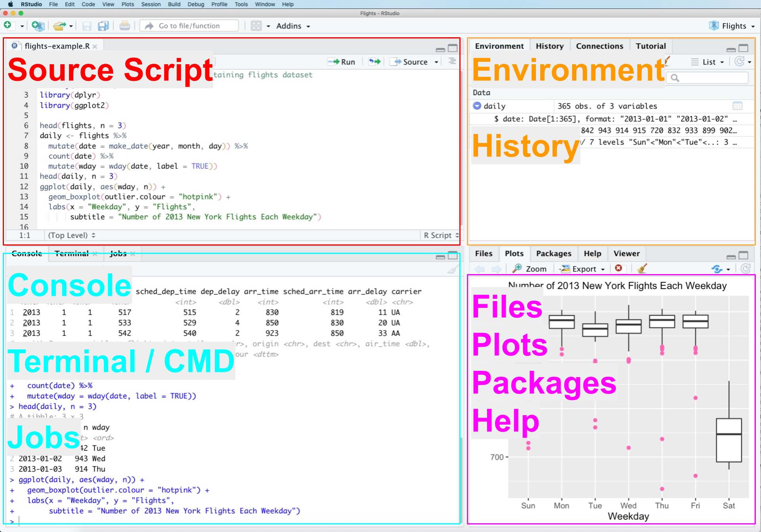Switch to the History tab
Viewport: 761px width, 532px height.
click(x=550, y=46)
